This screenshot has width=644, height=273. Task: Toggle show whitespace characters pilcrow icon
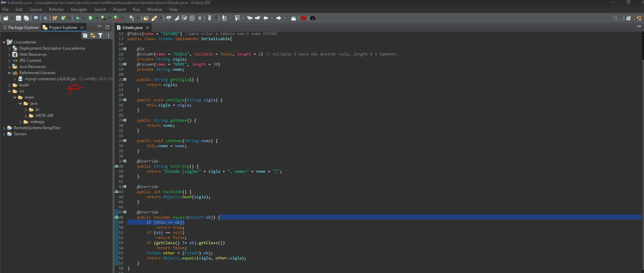[x=200, y=18]
